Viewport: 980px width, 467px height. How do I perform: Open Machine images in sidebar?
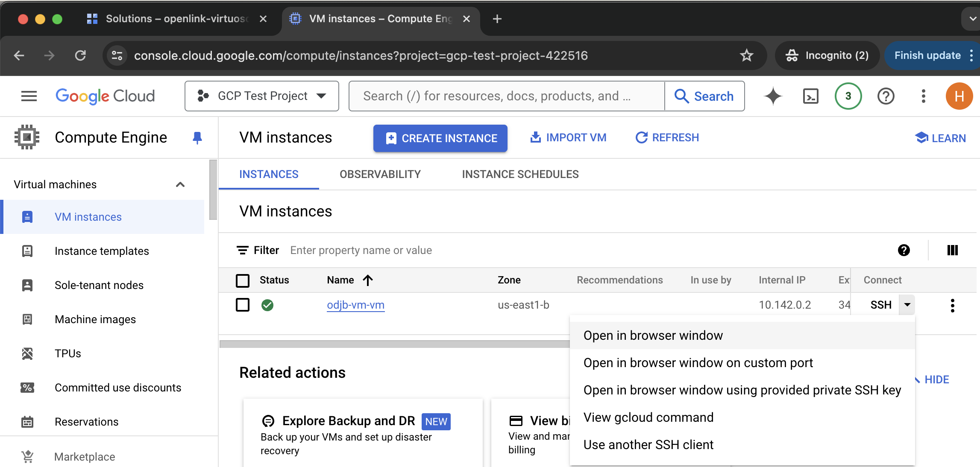click(x=103, y=319)
